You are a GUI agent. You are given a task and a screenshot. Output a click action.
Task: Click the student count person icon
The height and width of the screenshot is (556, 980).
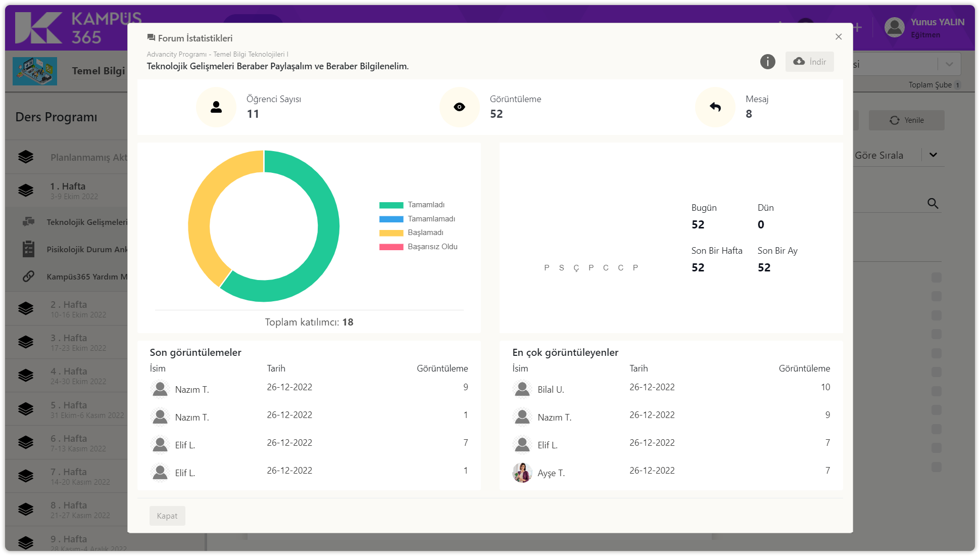coord(216,107)
